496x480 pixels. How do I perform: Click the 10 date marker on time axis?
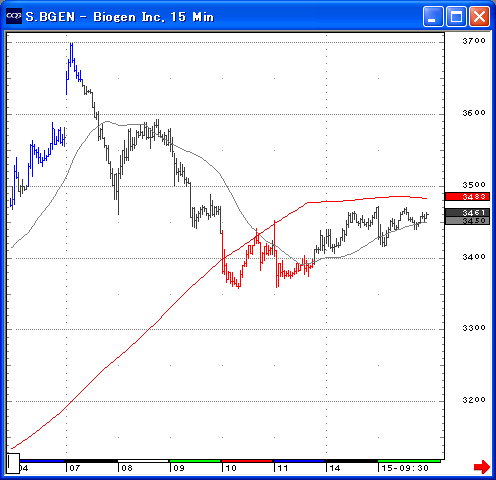pyautogui.click(x=231, y=468)
